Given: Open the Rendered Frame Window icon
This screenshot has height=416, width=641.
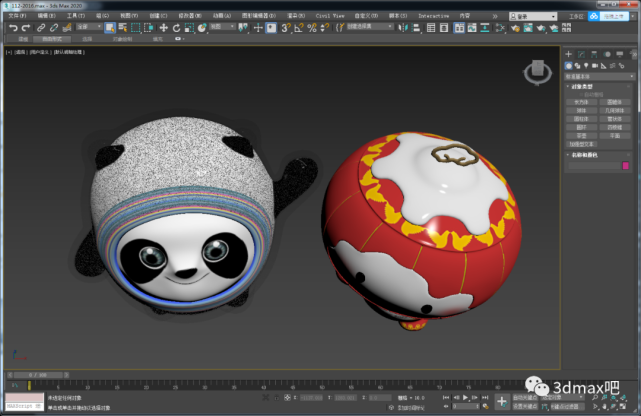Looking at the screenshot, I should 528,28.
